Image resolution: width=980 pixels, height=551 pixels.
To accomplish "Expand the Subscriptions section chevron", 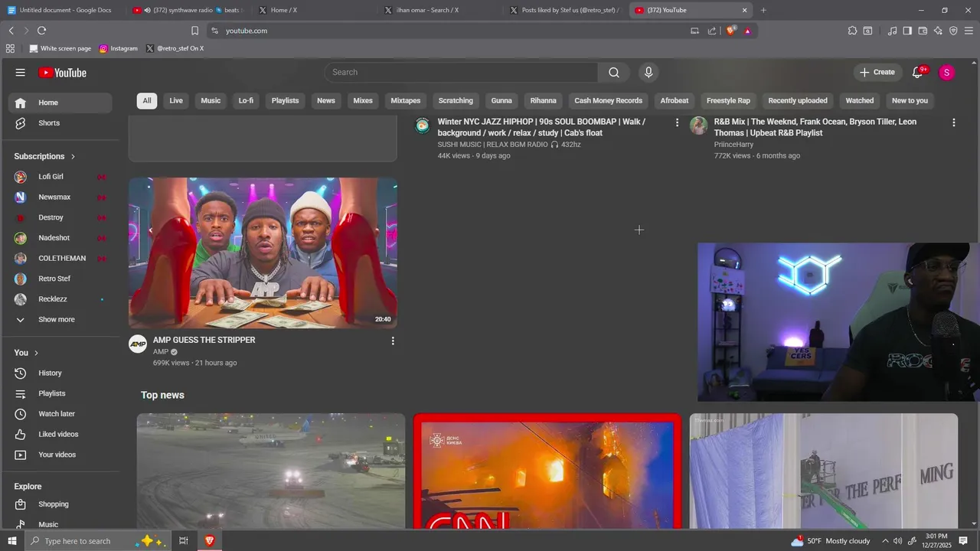I will pos(73,156).
